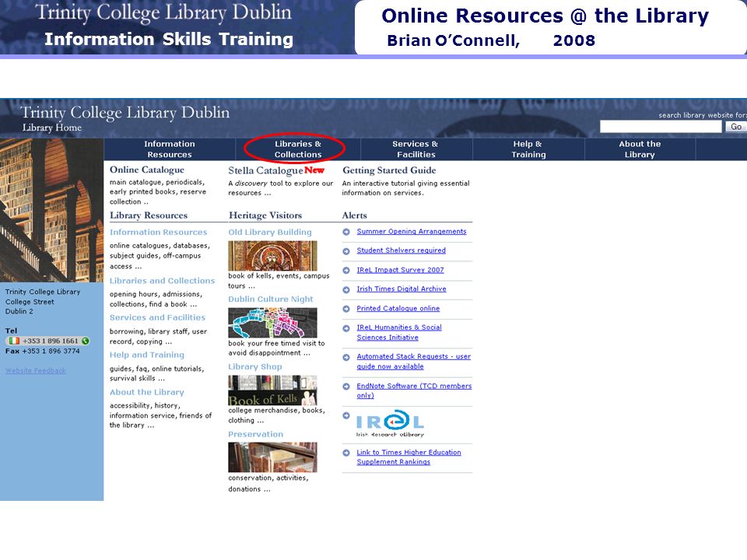Screen dimensions: 747x560
Task: Open Dublin Culture Night link
Action: (271, 299)
